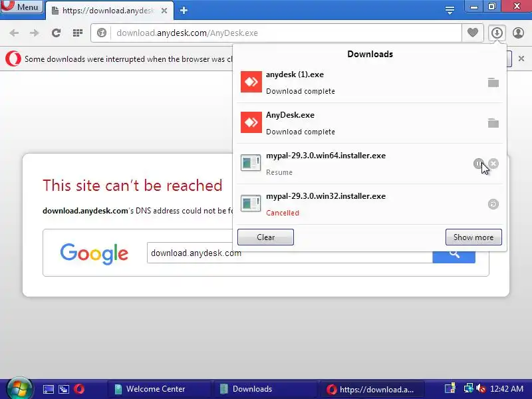Screen dimensions: 532x399
Task: Click the tray icon left of network
Action: pyautogui.click(x=450, y=388)
